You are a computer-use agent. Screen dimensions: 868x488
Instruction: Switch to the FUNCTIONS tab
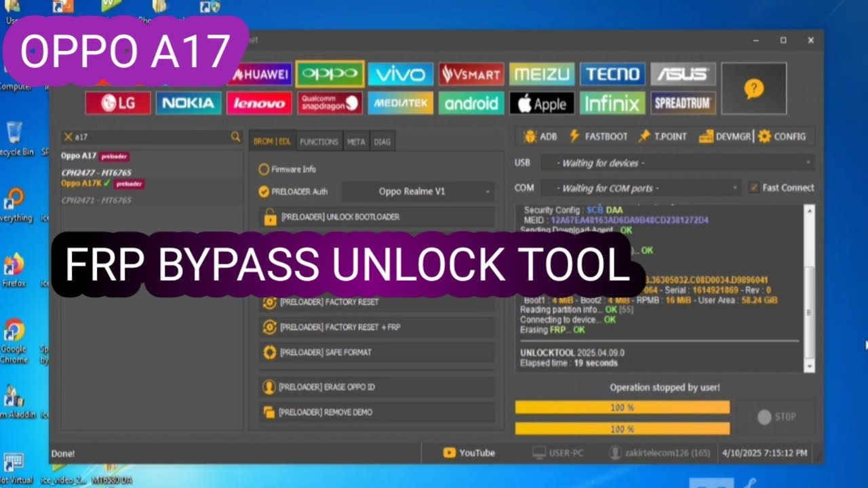point(319,142)
